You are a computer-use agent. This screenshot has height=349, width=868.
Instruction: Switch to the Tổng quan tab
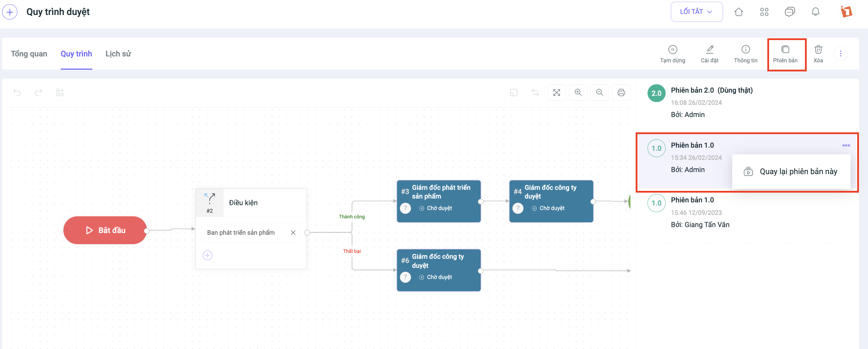tap(29, 54)
